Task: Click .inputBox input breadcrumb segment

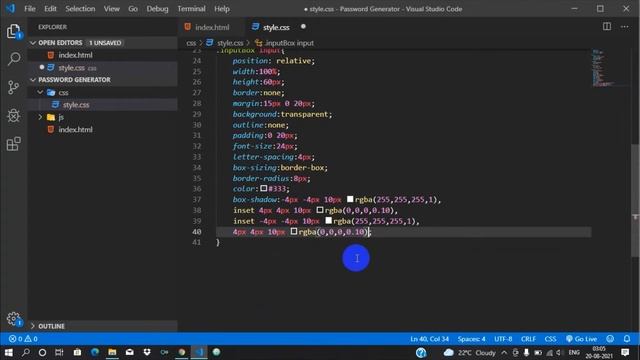Action: [284, 43]
